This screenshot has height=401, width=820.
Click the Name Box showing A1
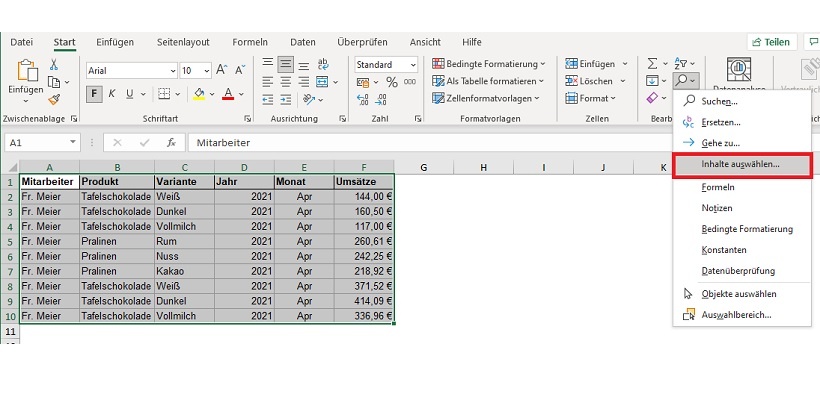coord(40,143)
